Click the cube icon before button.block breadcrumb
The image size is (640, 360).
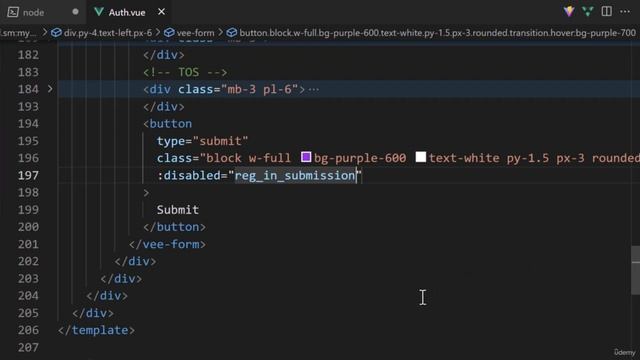pyautogui.click(x=232, y=33)
